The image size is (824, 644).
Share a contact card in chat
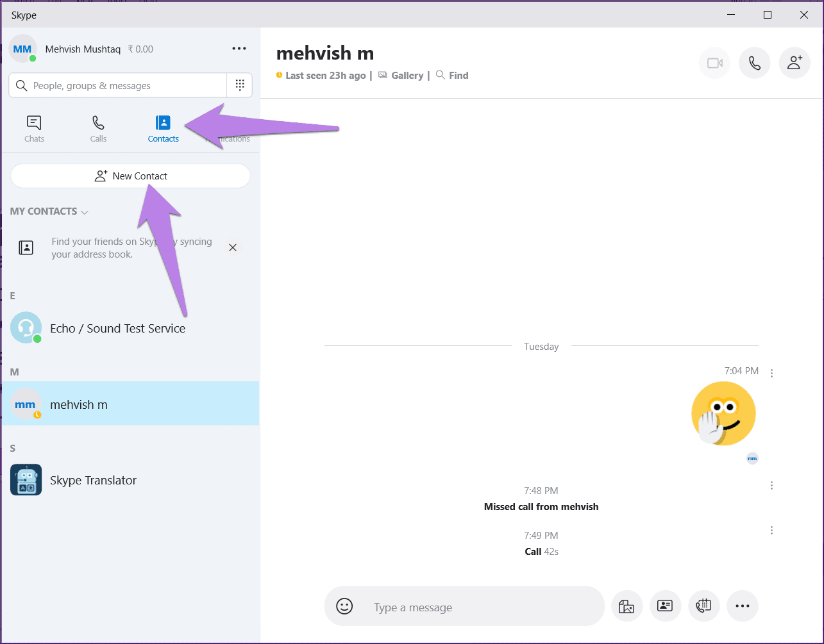point(665,606)
